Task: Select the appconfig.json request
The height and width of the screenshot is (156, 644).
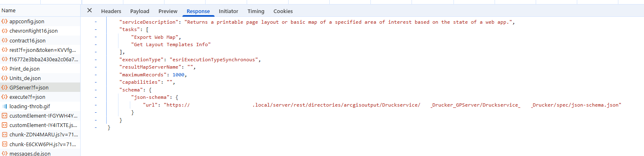Action: coord(40,21)
